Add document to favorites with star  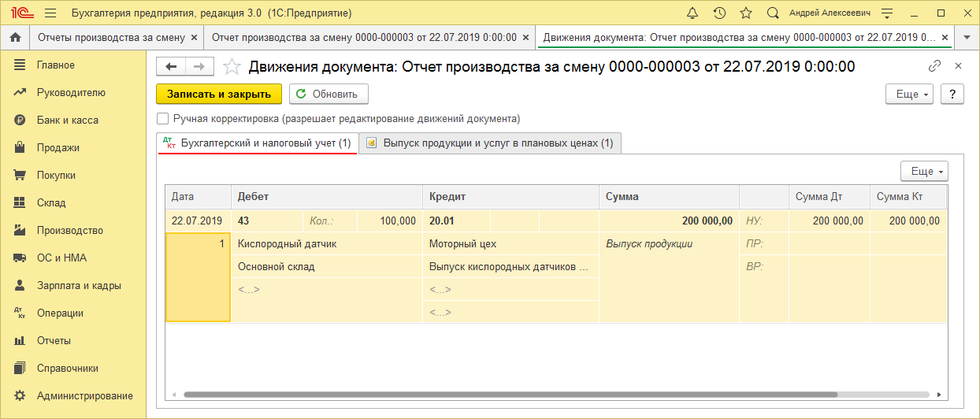pyautogui.click(x=232, y=67)
